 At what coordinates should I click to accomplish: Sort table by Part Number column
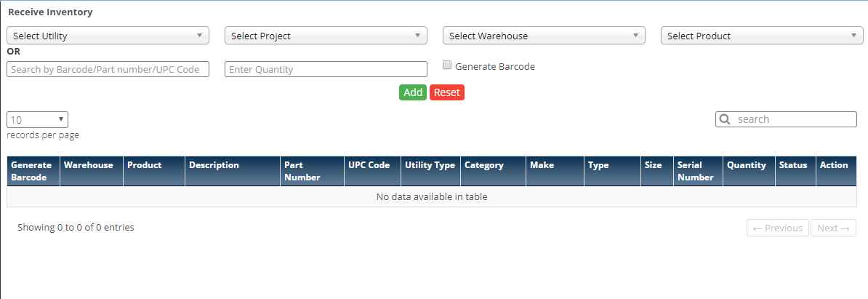click(302, 171)
